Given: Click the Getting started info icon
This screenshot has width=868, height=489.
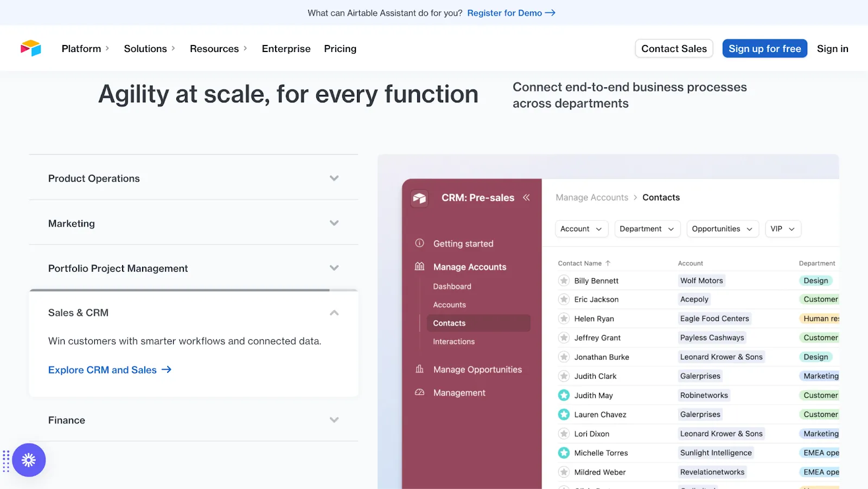Looking at the screenshot, I should [419, 243].
